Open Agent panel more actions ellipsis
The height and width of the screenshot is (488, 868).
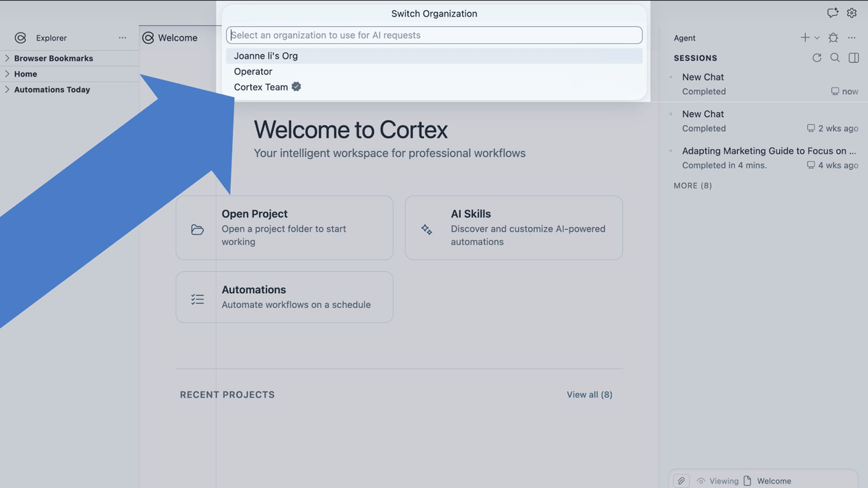click(851, 38)
